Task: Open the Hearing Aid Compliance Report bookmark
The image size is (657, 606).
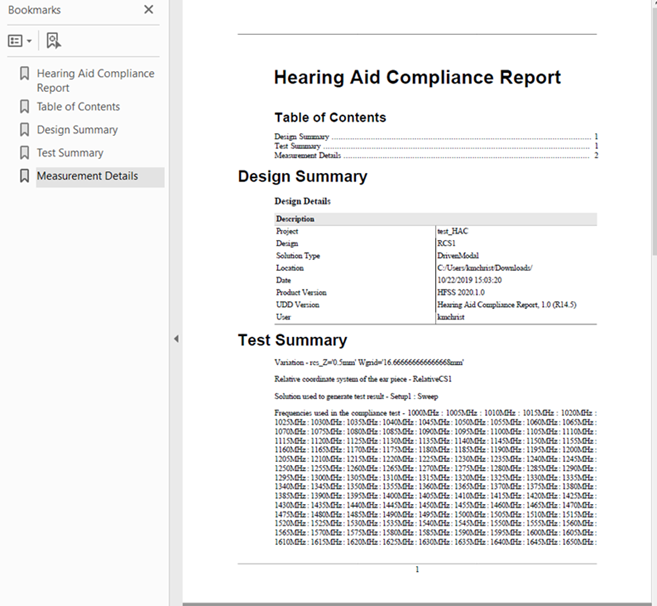Action: (x=95, y=80)
